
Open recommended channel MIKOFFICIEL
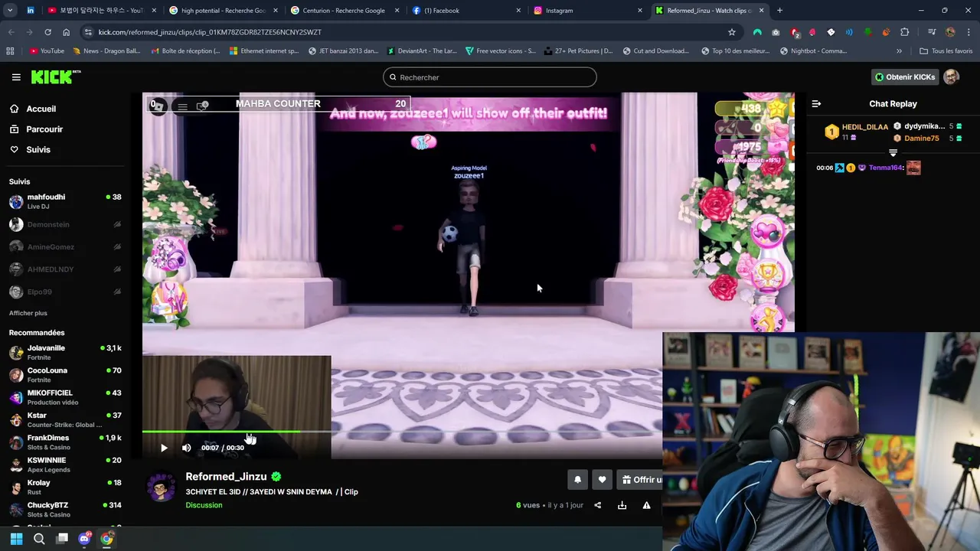click(x=65, y=397)
